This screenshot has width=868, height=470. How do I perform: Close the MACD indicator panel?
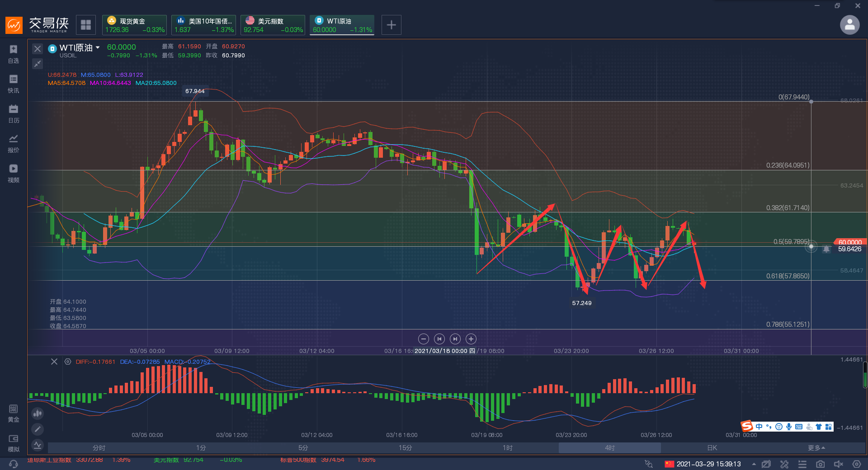54,362
